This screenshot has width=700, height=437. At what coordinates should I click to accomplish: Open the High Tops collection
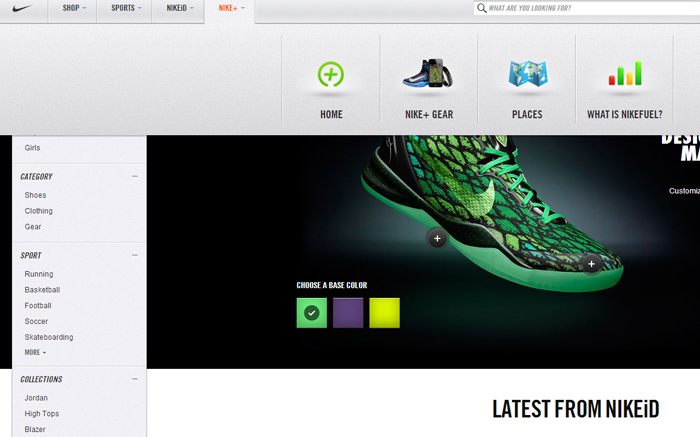point(42,414)
